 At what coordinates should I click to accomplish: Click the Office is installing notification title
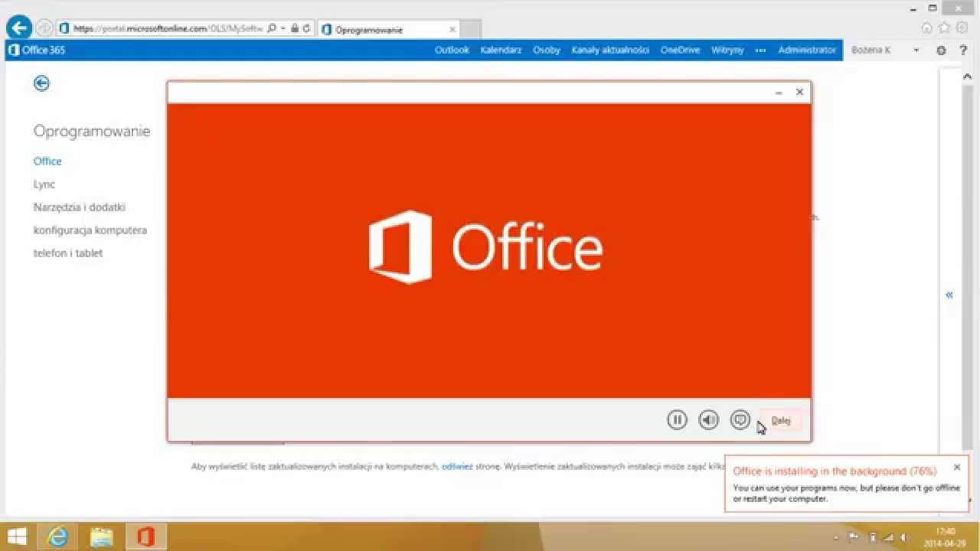tap(835, 471)
